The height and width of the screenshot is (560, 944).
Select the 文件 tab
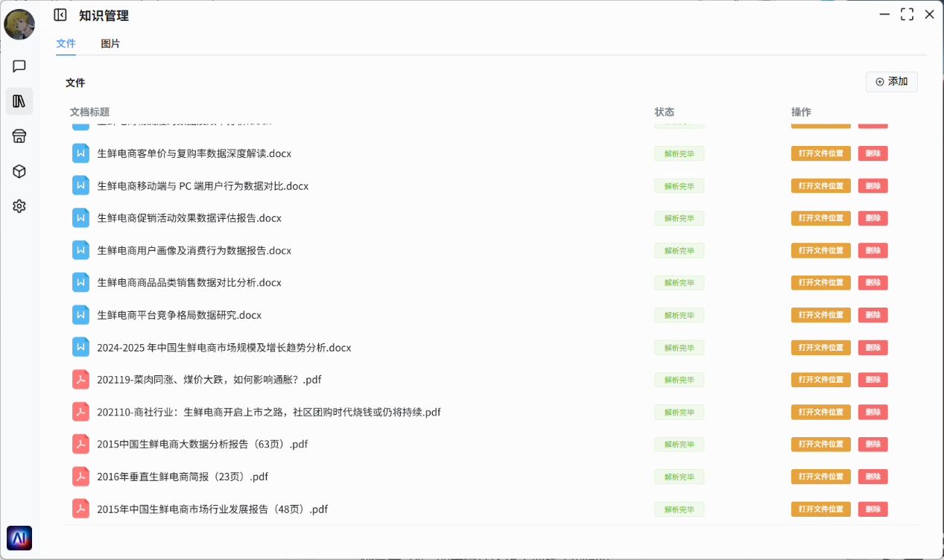click(66, 44)
